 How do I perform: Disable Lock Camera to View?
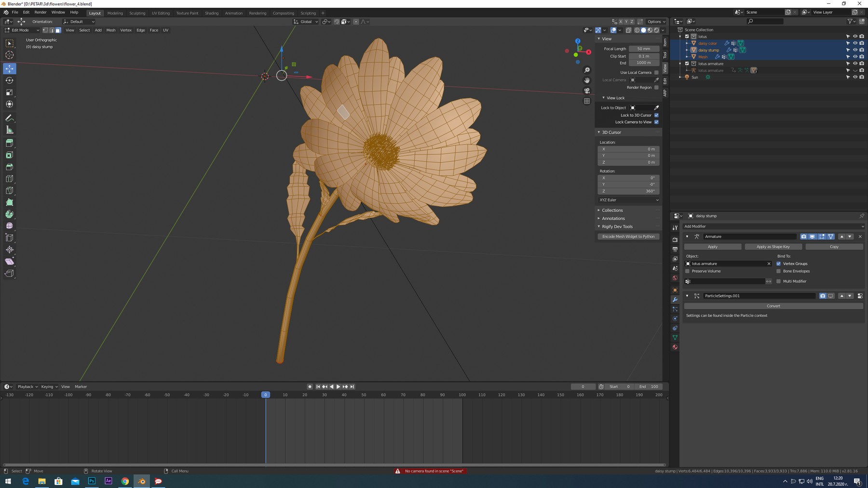point(657,122)
